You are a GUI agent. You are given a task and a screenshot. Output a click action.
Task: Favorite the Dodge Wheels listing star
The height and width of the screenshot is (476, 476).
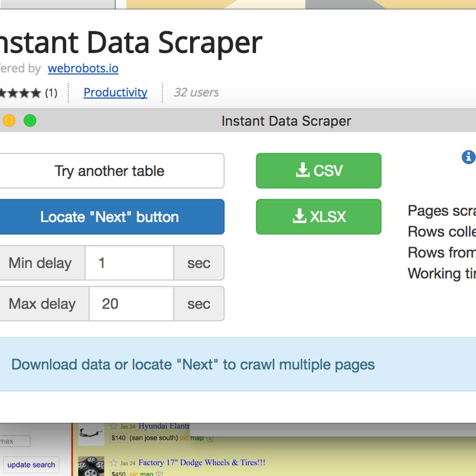click(x=114, y=463)
